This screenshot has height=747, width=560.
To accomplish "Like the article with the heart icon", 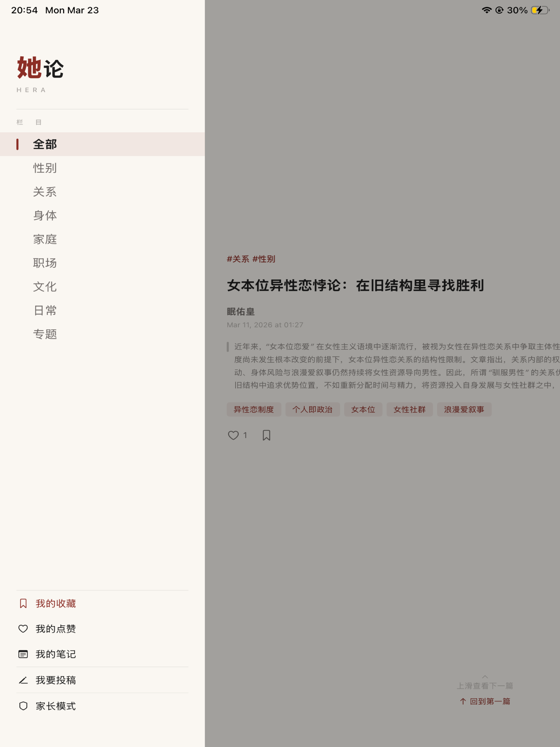I will pyautogui.click(x=234, y=435).
